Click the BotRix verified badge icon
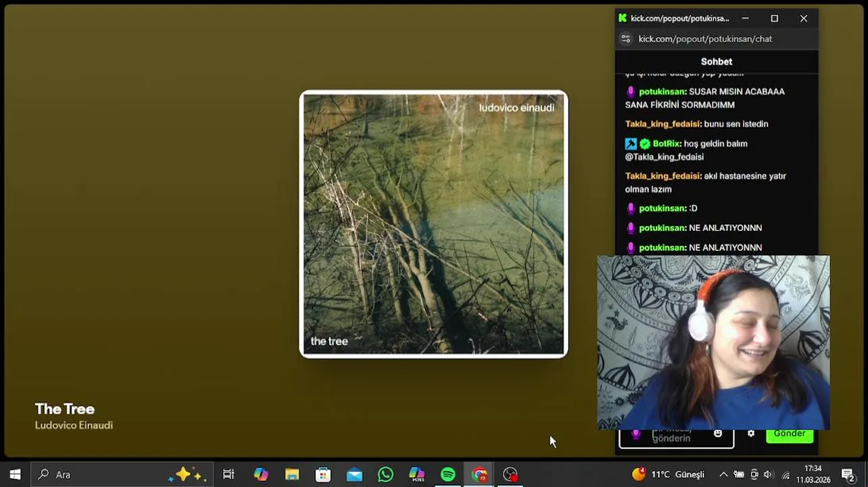 pos(645,143)
